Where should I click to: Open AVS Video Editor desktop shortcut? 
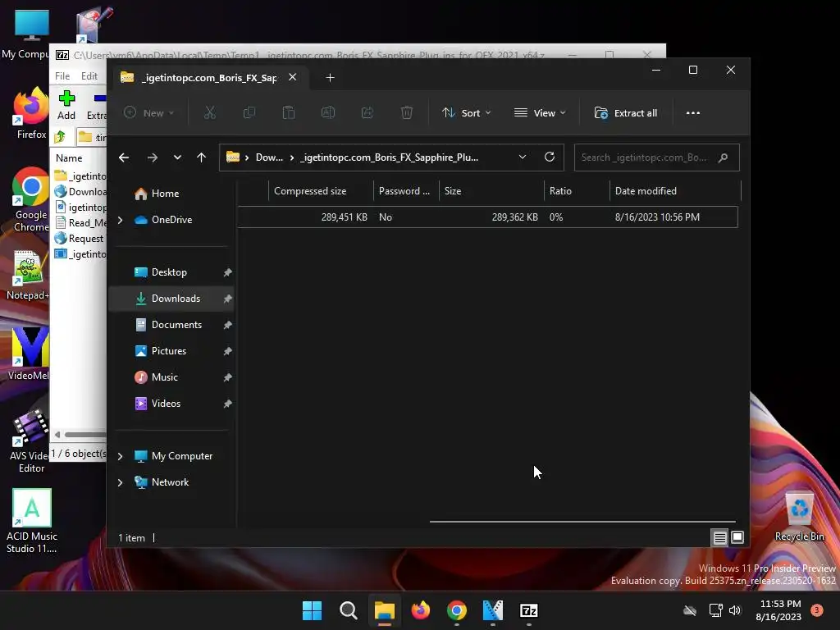point(30,441)
